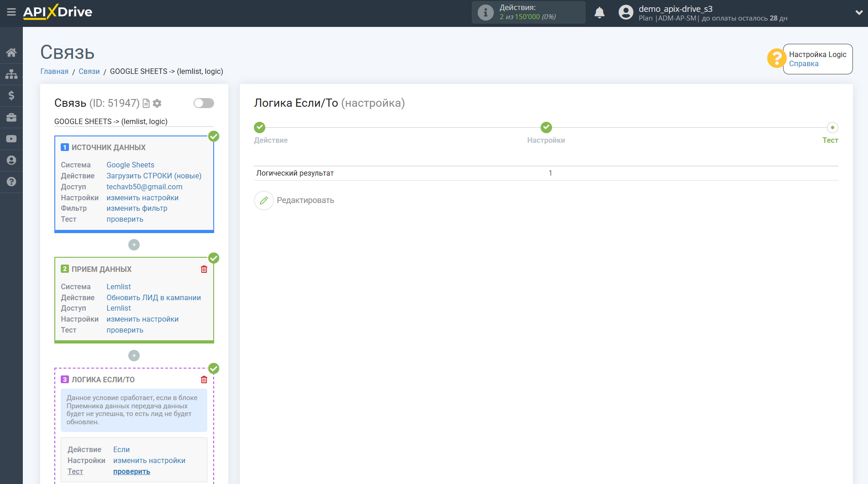Image resolution: width=868 pixels, height=484 pixels.
Task: Click the Редактировать button
Action: [305, 200]
